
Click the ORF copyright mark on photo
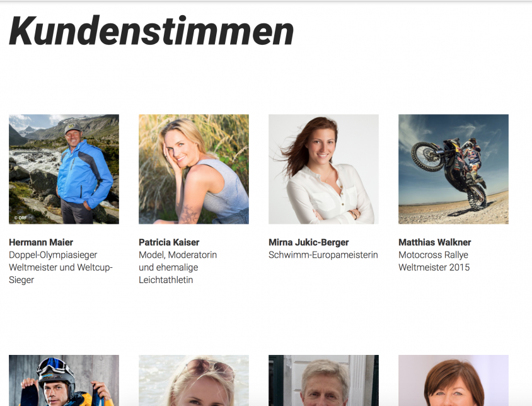click(x=20, y=218)
